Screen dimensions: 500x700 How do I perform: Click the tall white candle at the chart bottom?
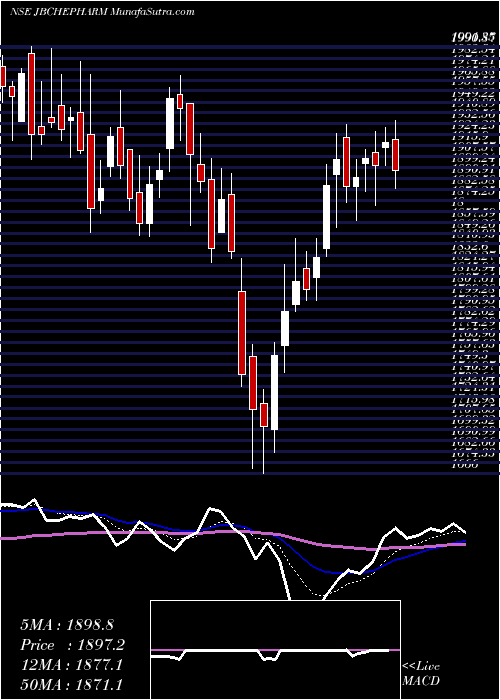coord(274,392)
